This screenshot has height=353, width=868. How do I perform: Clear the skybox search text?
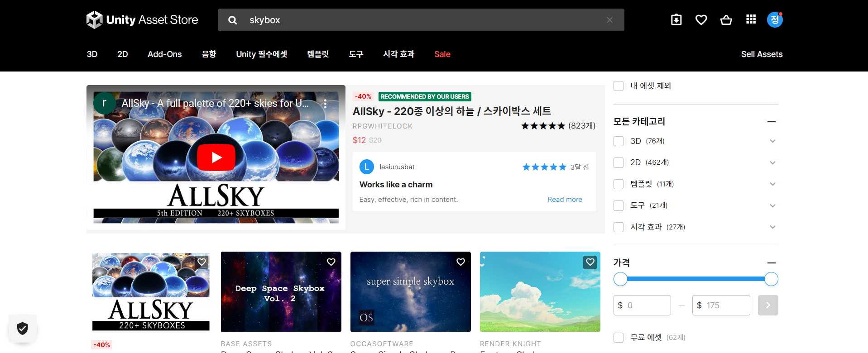click(609, 20)
